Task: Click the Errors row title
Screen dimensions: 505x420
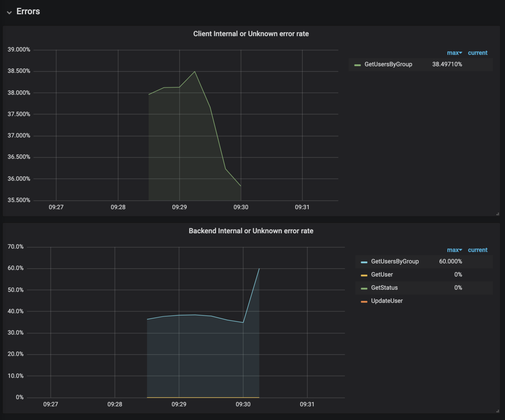Action: (x=28, y=11)
